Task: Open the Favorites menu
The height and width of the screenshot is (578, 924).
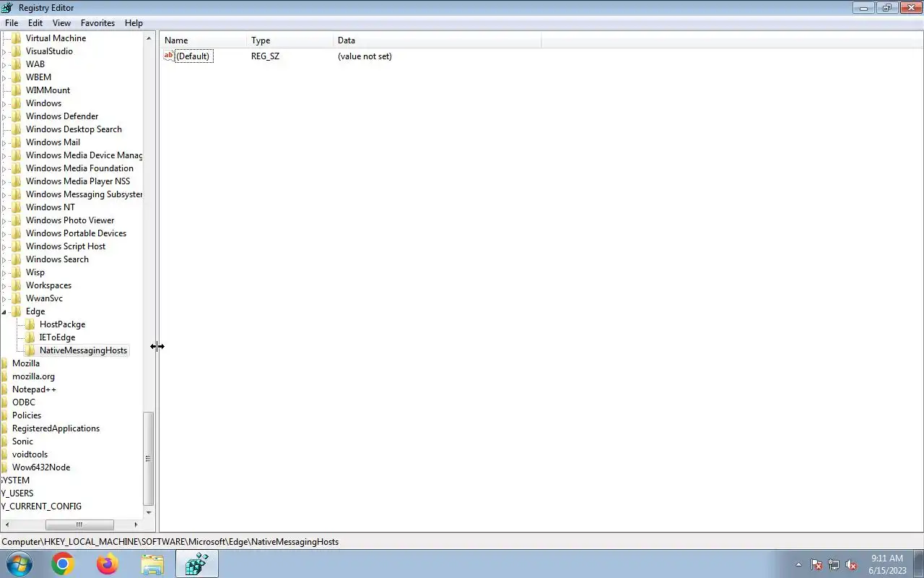Action: pos(97,23)
